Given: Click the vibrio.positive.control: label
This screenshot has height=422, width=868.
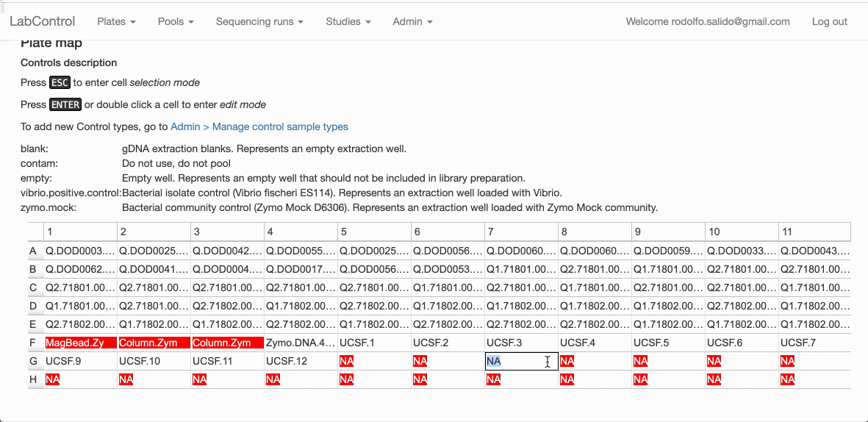Looking at the screenshot, I should [x=71, y=193].
